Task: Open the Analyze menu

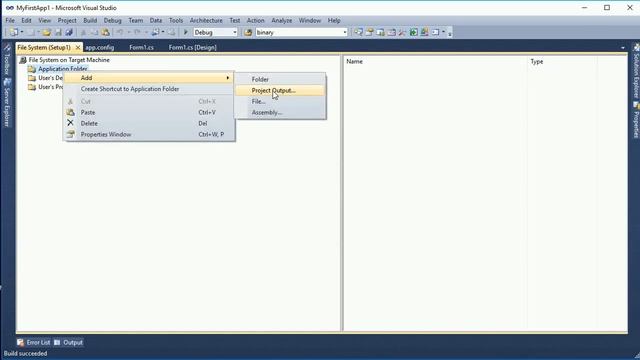Action: (x=282, y=20)
